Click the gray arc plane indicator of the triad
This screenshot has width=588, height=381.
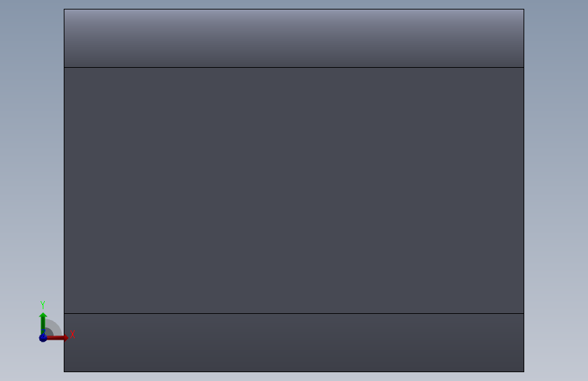[x=54, y=327]
